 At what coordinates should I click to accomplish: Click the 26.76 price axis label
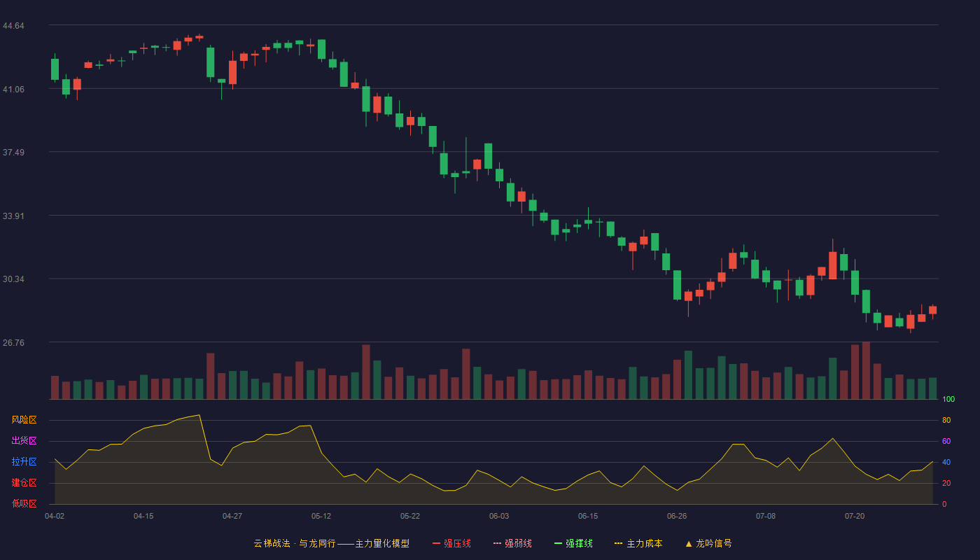click(x=13, y=342)
